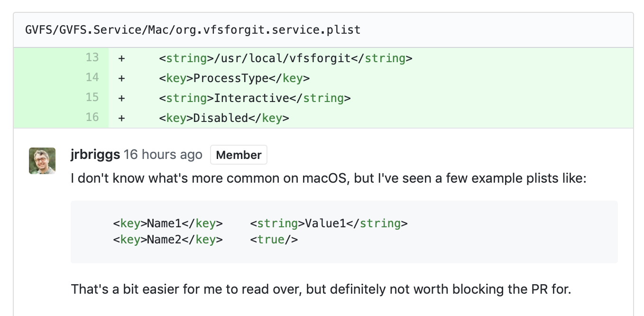Select line number 15 in the diff
Viewport: 644px width, 316px height.
pos(92,97)
